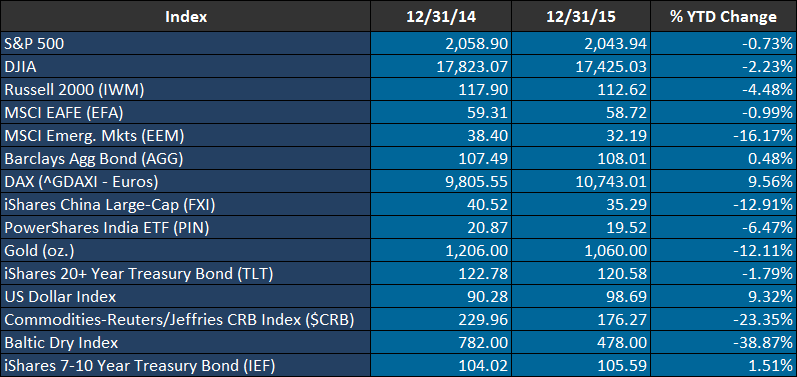Select the PowerShares India ETF (PIN) cell

(186, 228)
